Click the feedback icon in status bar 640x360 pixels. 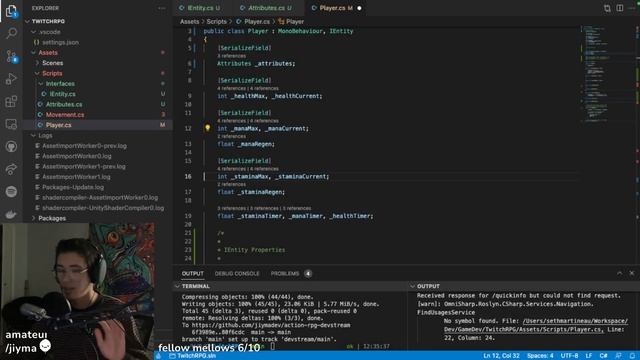619,356
